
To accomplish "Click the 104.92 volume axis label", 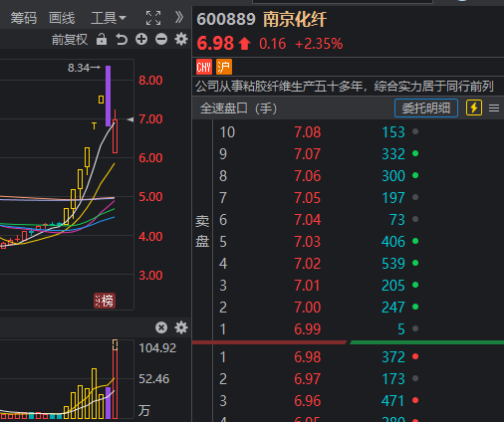I will (x=157, y=348).
